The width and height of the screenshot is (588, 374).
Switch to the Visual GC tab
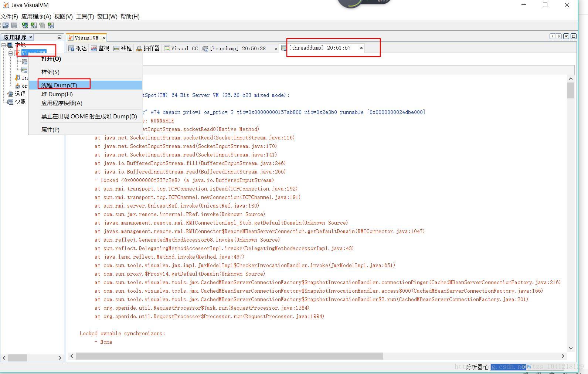point(181,48)
